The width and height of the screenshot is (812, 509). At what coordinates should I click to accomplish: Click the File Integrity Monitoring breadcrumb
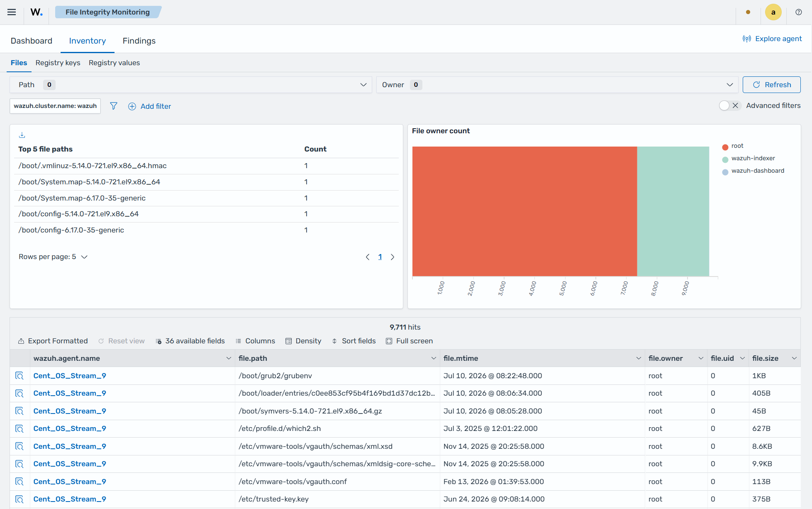pos(108,12)
